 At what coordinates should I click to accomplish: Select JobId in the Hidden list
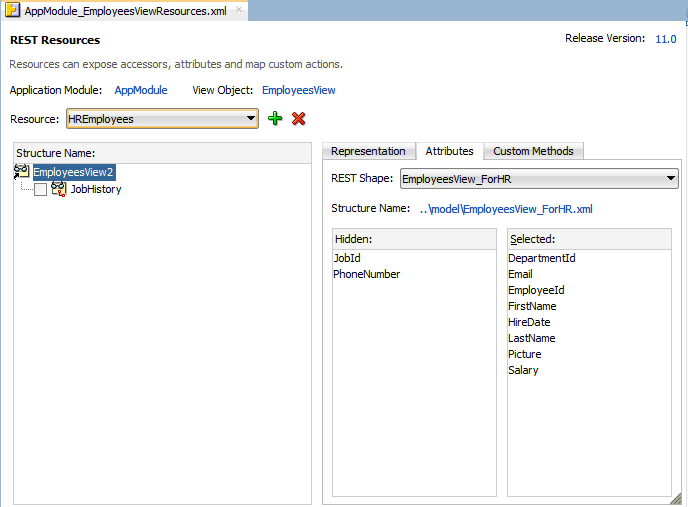(x=347, y=258)
